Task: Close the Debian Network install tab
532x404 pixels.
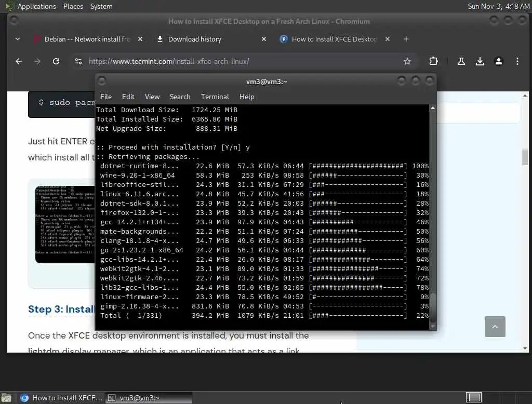Action: pos(140,39)
